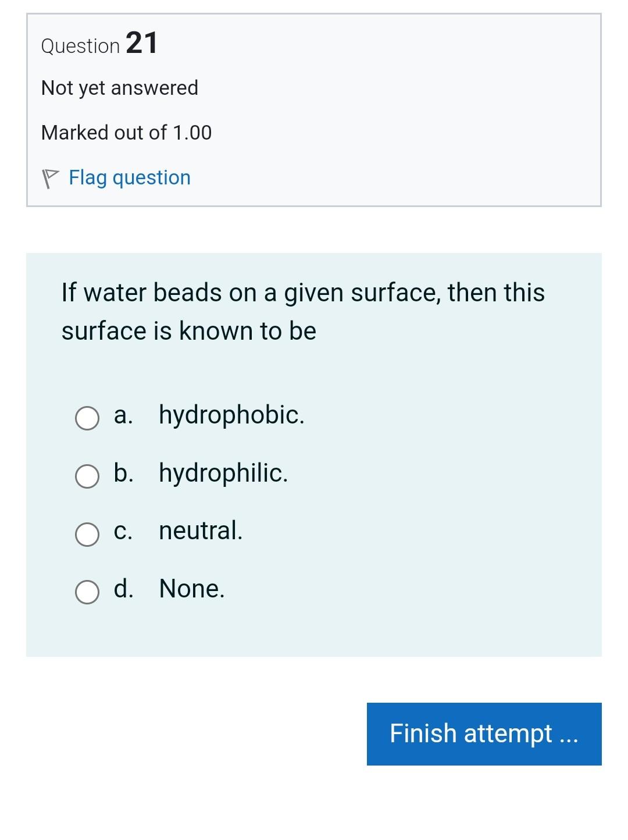Choose answer labeled hydrophobic
Screen dimensions: 628x840
(x=231, y=415)
